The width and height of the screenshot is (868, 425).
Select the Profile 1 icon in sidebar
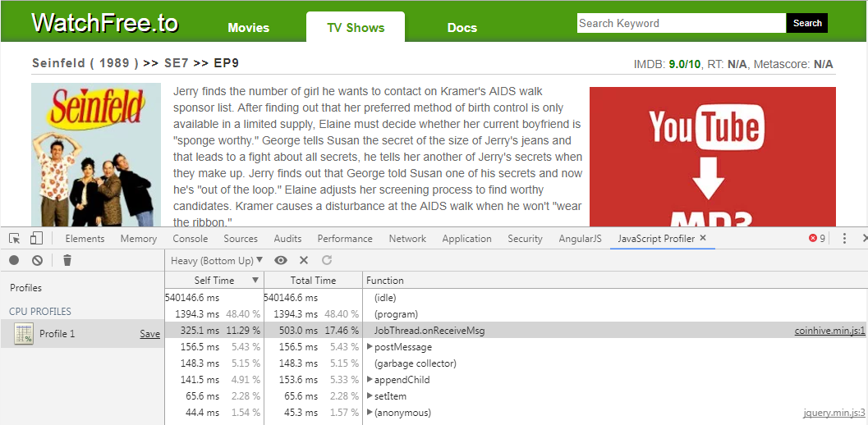(x=24, y=334)
